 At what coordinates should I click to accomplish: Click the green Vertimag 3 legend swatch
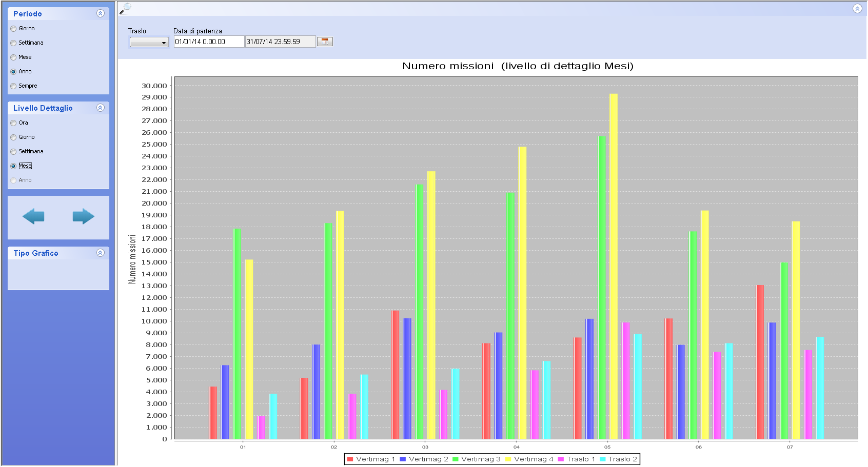click(x=455, y=459)
